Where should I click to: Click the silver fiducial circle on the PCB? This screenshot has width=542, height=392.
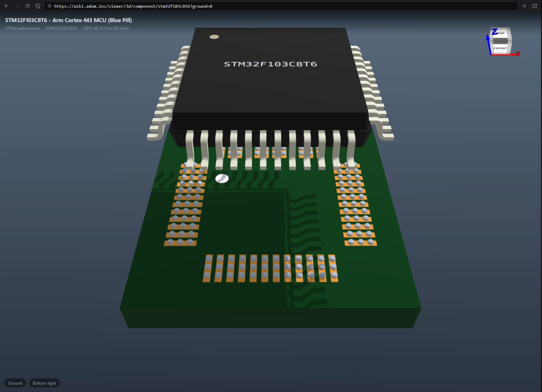click(222, 178)
